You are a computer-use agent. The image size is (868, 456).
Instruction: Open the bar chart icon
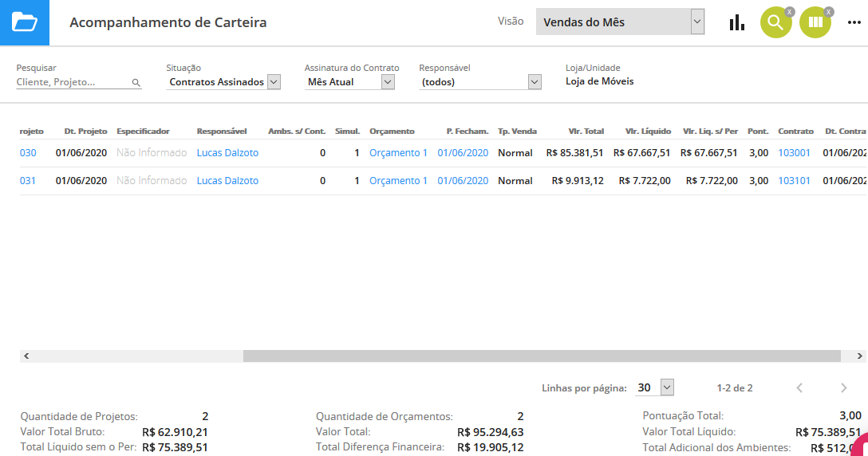(x=736, y=22)
